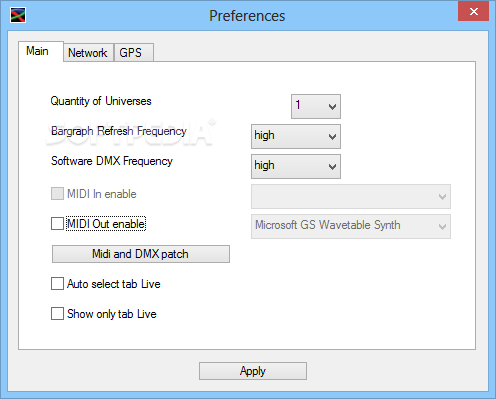Open Quantity of Universes dropdown
This screenshot has height=399, width=496.
tap(316, 106)
